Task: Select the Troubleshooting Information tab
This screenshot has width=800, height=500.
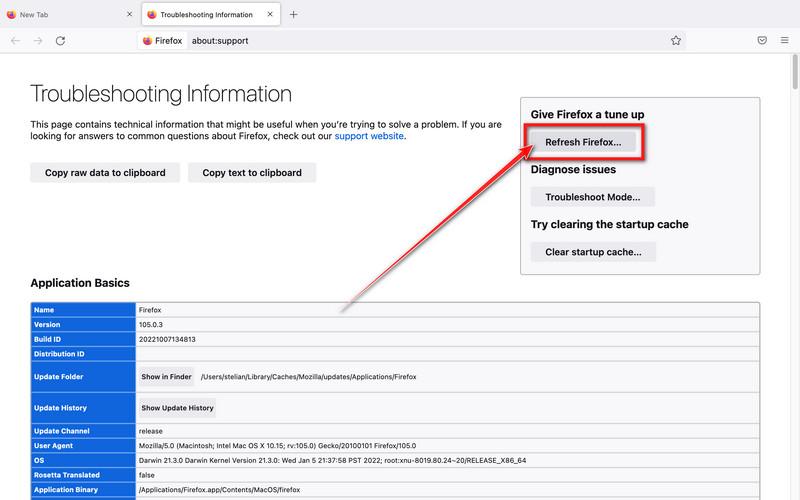Action: tap(210, 15)
